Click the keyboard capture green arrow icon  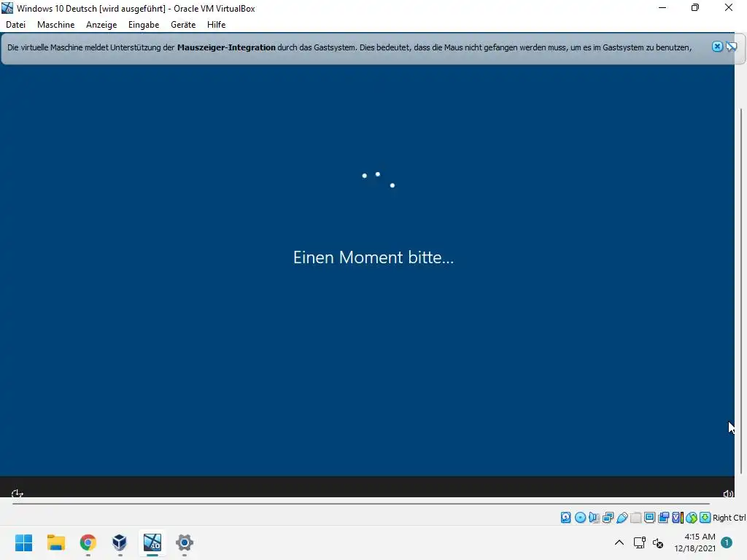[705, 518]
